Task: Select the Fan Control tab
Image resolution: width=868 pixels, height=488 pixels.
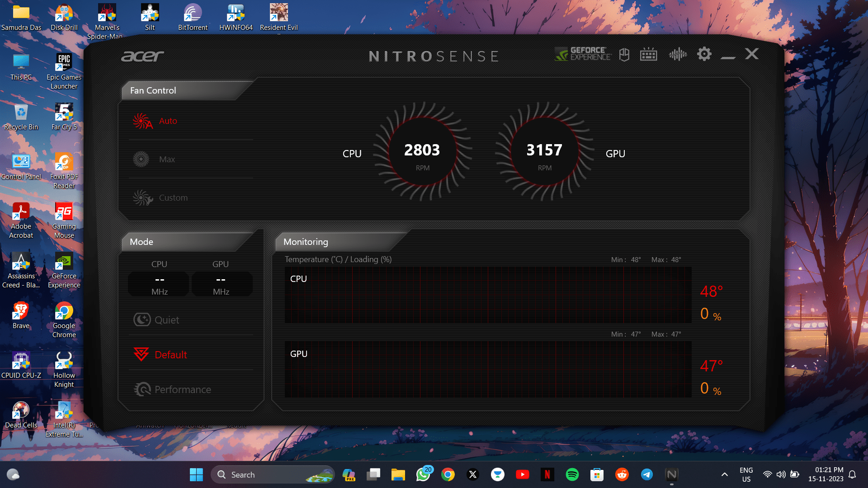Action: 152,90
